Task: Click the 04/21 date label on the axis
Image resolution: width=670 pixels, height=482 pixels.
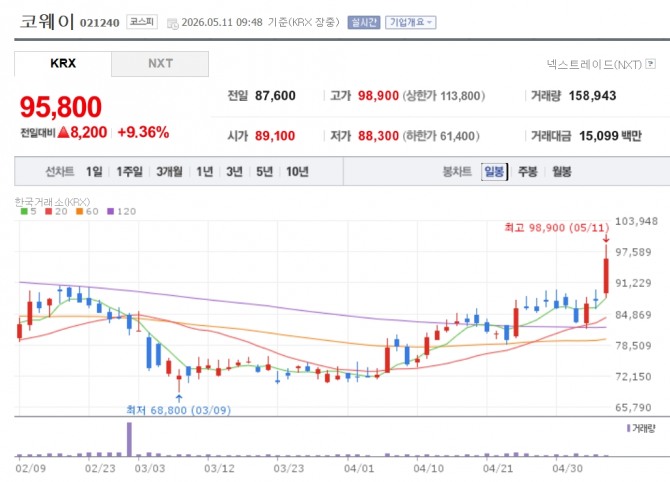Action: coord(498,468)
